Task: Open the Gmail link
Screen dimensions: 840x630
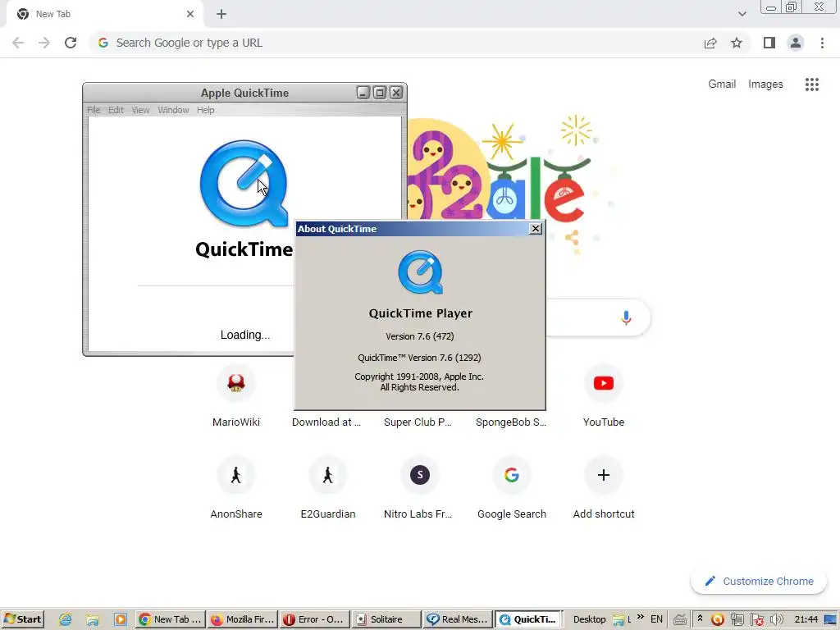Action: 722,84
